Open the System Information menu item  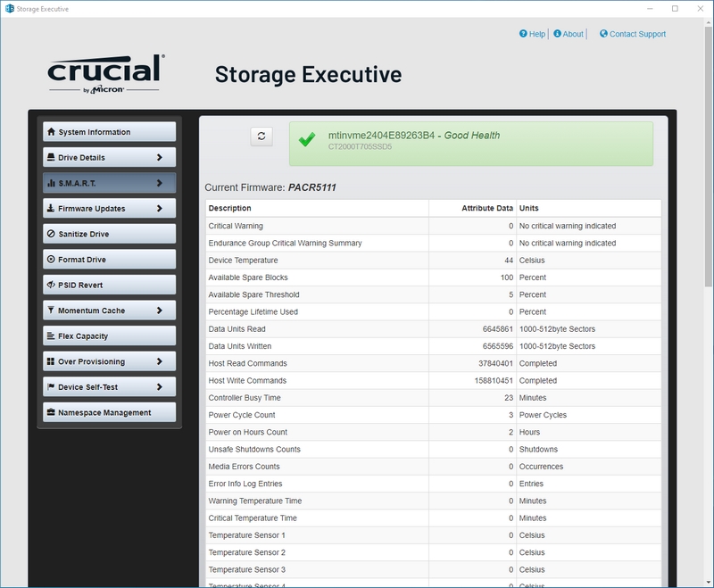pos(109,131)
